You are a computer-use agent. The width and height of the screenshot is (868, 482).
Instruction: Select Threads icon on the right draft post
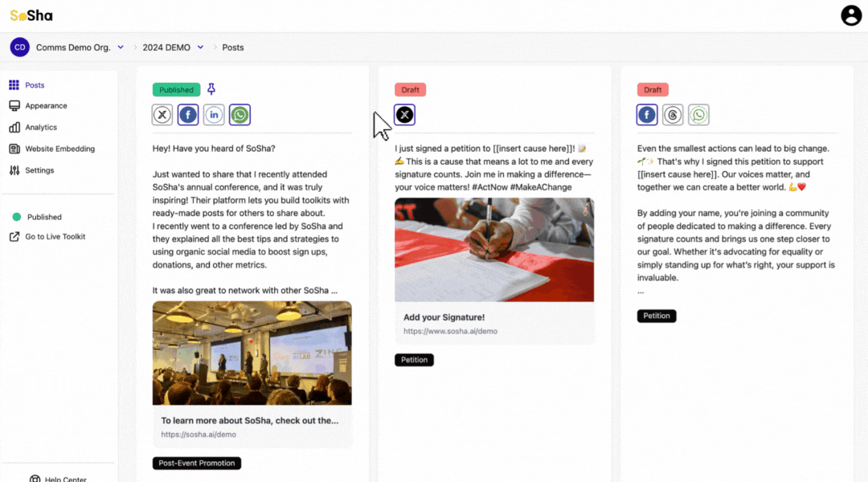tap(673, 115)
